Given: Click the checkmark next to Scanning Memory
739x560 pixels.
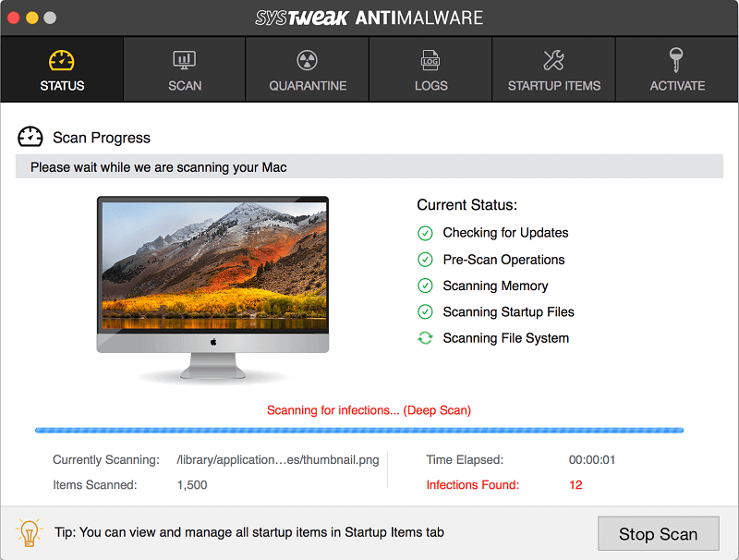Looking at the screenshot, I should coord(425,286).
